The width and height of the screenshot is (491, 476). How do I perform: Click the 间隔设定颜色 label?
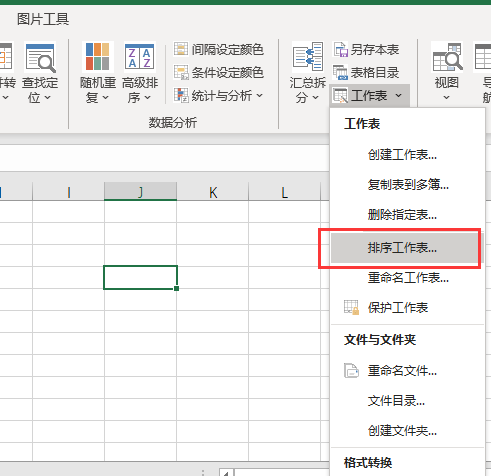[228, 49]
